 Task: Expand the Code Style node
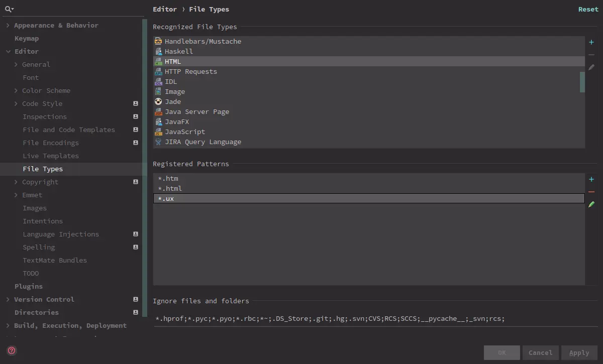coord(16,103)
